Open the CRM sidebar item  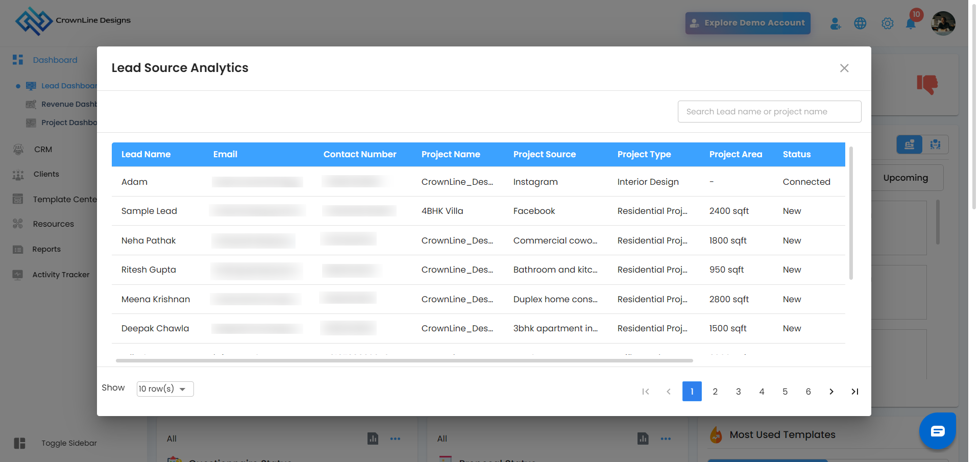(33, 150)
